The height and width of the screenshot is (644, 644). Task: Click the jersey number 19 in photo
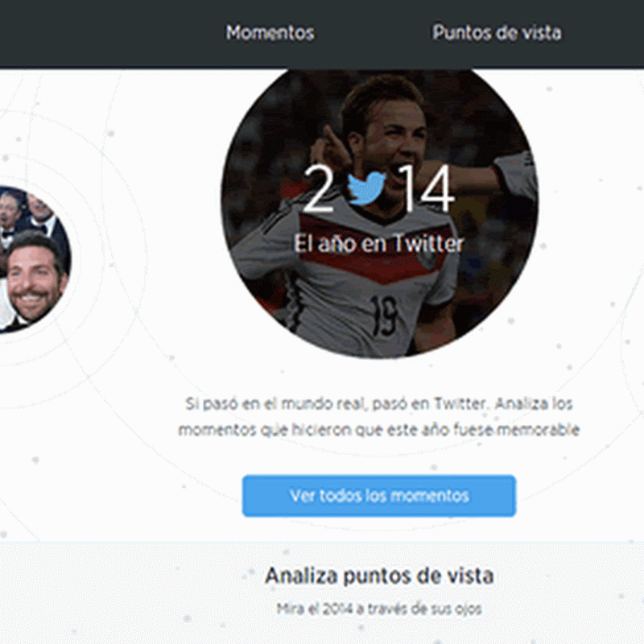[x=384, y=314]
